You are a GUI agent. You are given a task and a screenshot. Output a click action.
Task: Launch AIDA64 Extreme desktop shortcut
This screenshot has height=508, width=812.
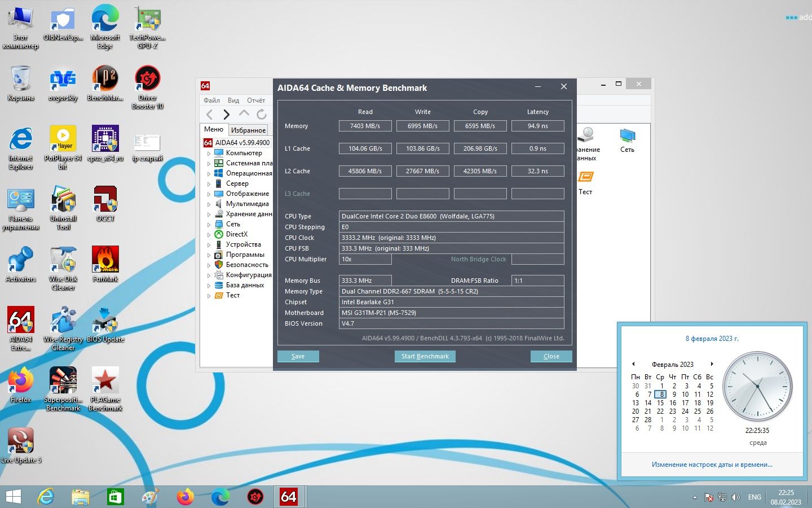pos(21,328)
